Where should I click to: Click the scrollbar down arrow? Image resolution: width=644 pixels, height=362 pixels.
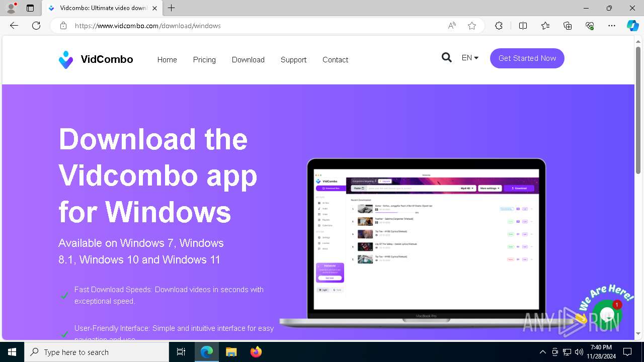pos(638,334)
